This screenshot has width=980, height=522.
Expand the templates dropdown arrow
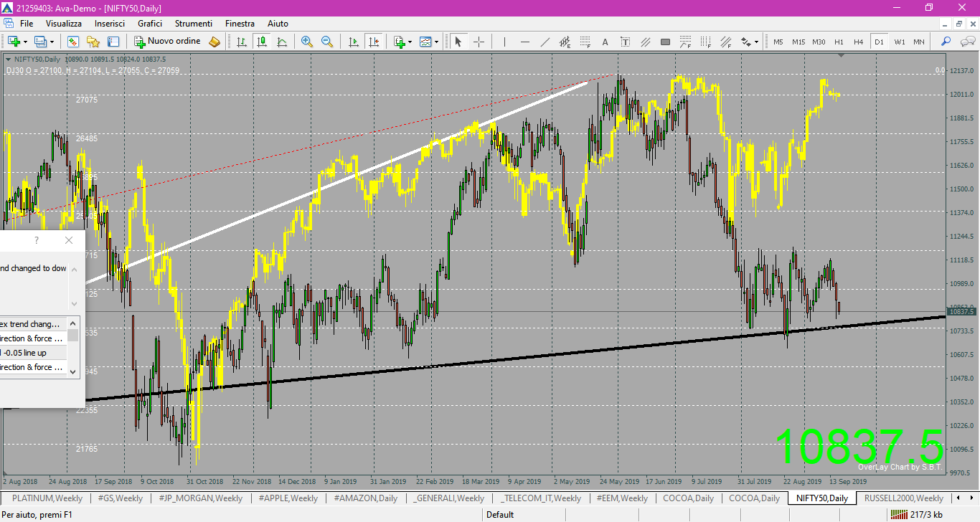tap(436, 42)
